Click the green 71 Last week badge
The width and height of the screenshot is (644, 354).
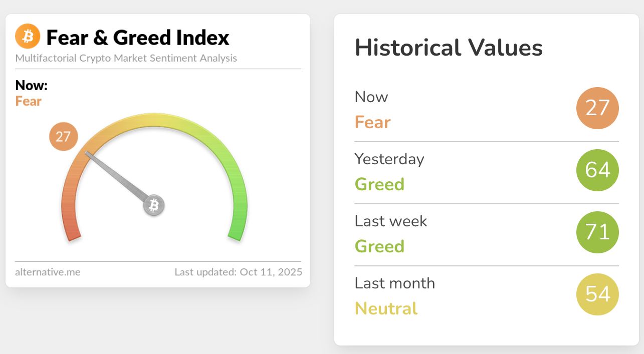tap(597, 232)
